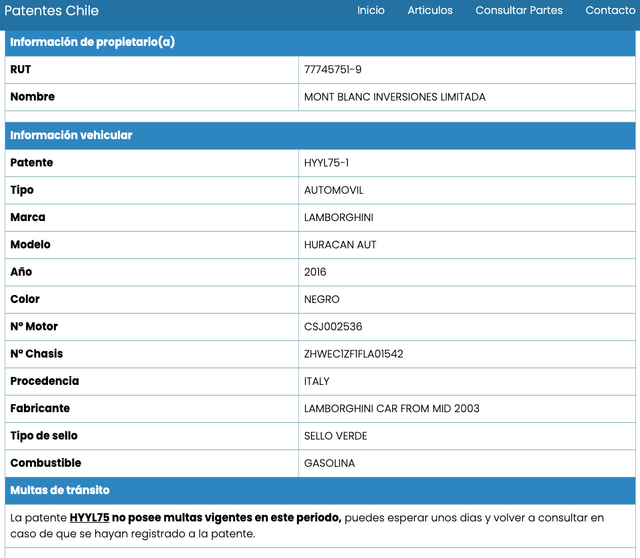Click the Modelo value HURACAN AUT
The width and height of the screenshot is (640, 558).
[x=340, y=245]
